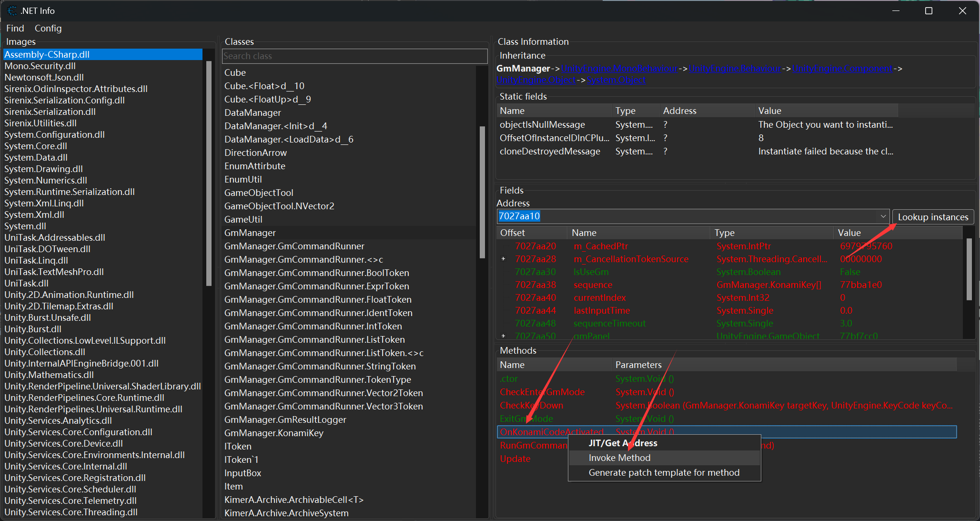This screenshot has width=980, height=521.
Task: Select GmManager.GmResultLogger class
Action: [x=285, y=419]
